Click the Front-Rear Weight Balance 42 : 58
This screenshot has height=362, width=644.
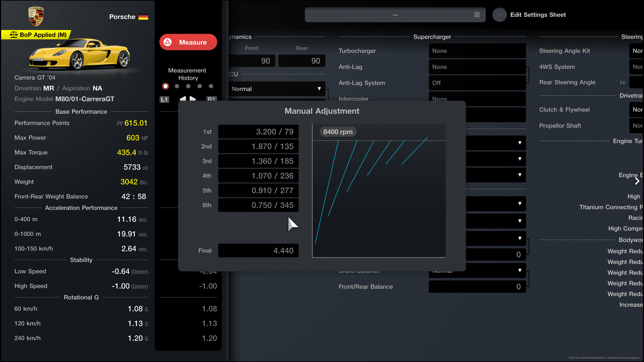(x=134, y=197)
